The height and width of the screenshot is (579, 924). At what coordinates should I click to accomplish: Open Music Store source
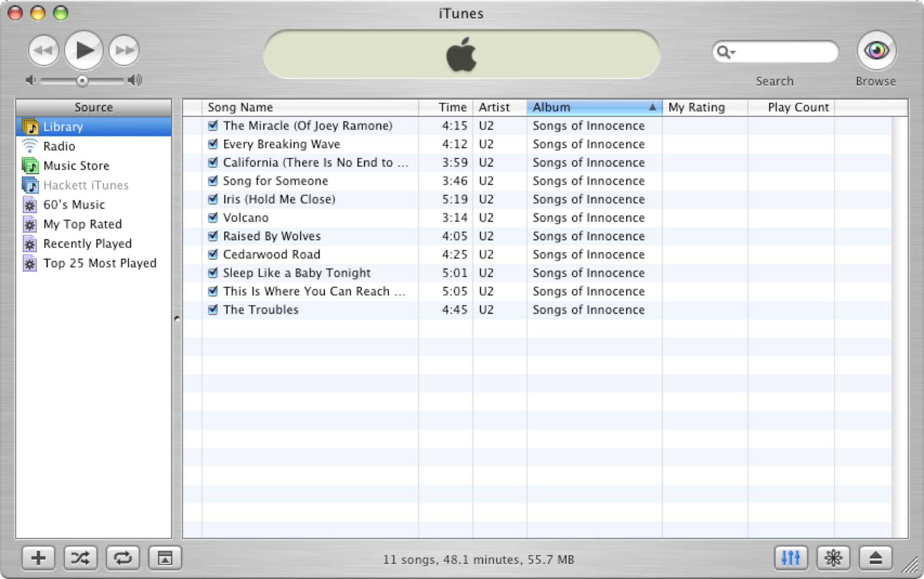click(x=94, y=166)
